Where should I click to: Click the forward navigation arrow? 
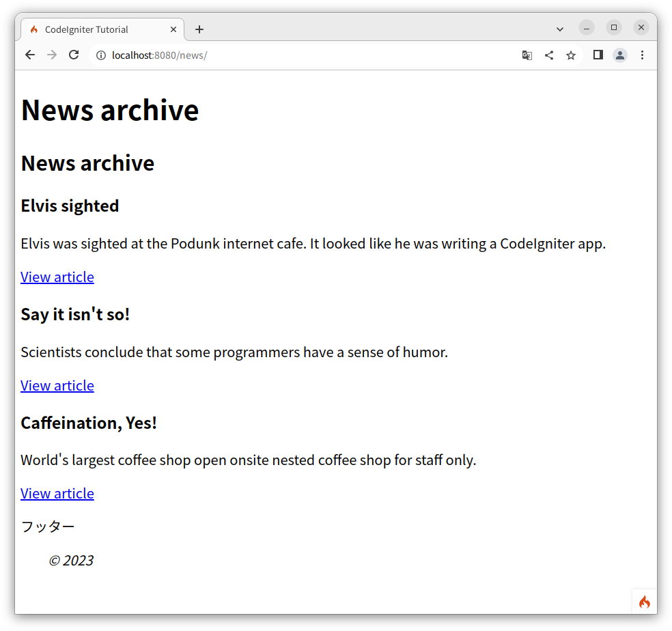[x=52, y=55]
